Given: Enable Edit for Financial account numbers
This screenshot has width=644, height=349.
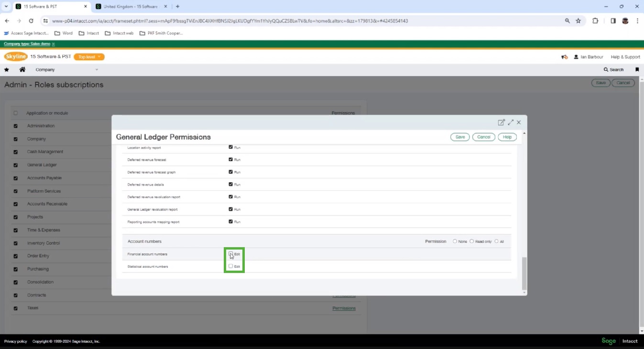Looking at the screenshot, I should coord(231,254).
